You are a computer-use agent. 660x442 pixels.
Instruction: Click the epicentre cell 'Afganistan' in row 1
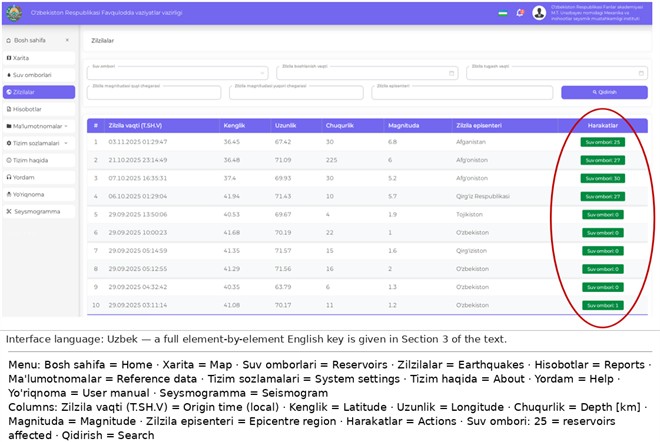pos(471,142)
